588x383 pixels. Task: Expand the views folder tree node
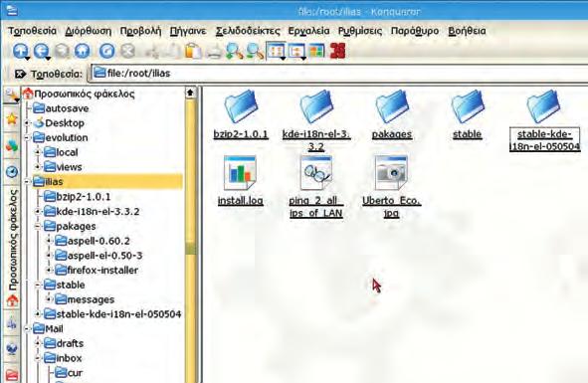(38, 167)
